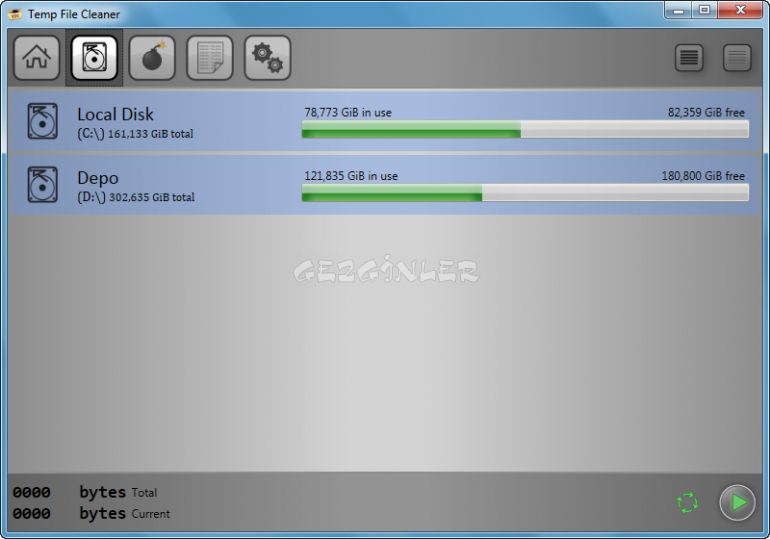Screen dimensions: 770x539
Task: Click '82,359 GiB free' label
Action: [x=706, y=112]
